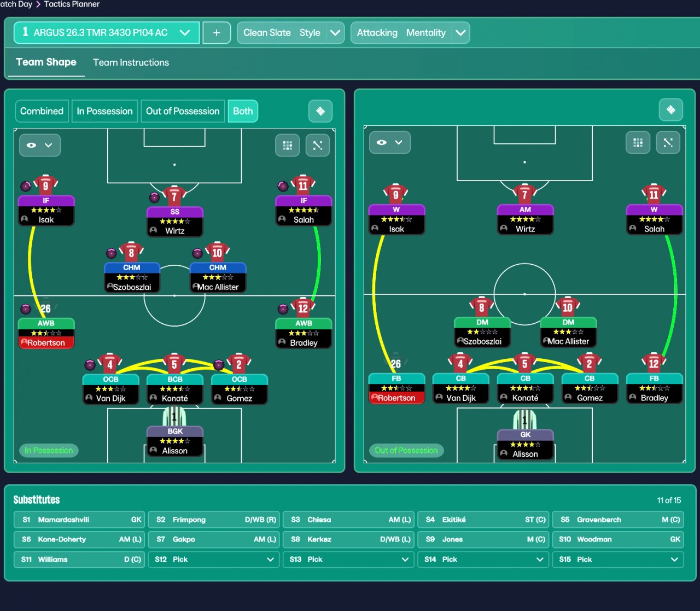The height and width of the screenshot is (611, 700).
Task: Select Robertson's red AWB player card
Action: click(46, 333)
